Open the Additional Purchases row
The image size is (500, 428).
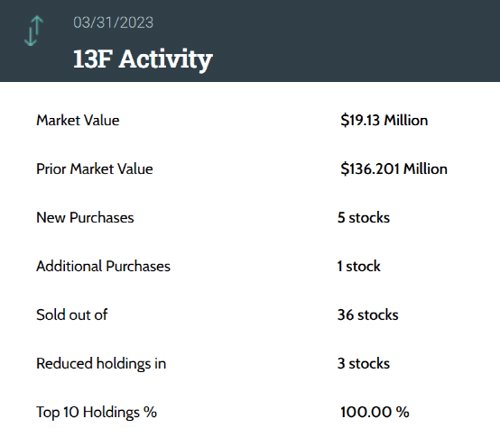(250, 266)
